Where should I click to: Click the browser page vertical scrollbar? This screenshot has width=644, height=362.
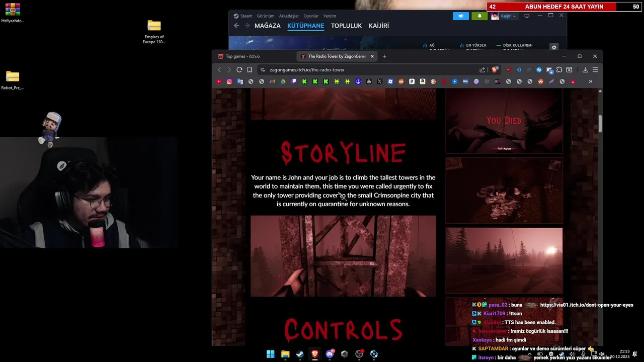600,123
